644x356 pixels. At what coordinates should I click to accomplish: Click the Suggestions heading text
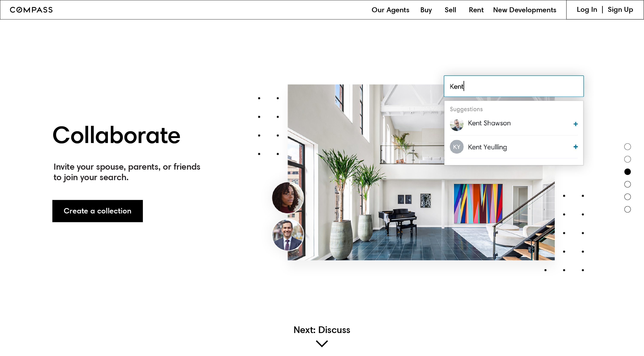pyautogui.click(x=466, y=109)
